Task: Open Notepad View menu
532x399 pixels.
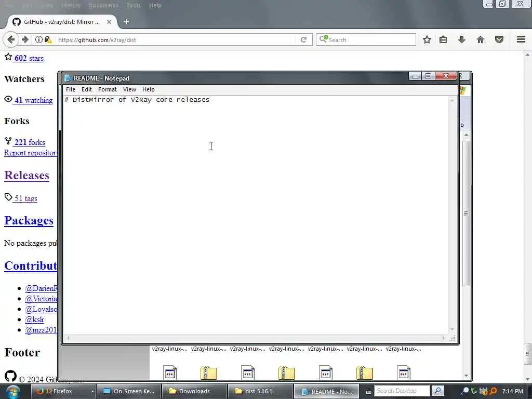Action: click(129, 89)
